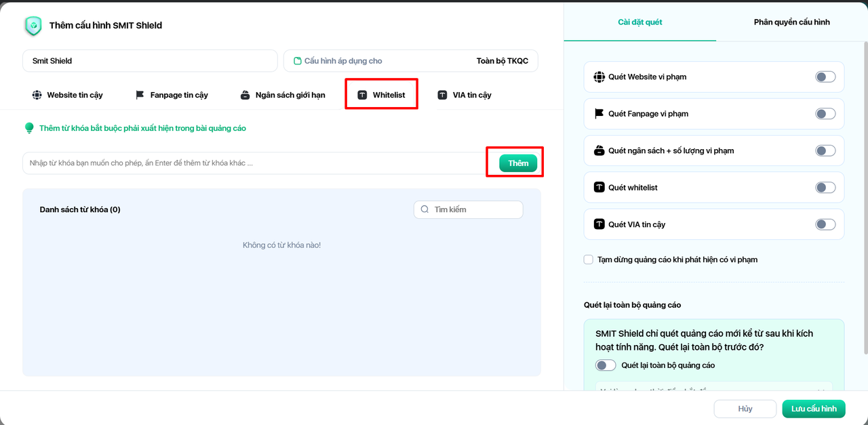Open the Cấu hình áp dụng cho selector
This screenshot has width=868, height=425.
[x=410, y=61]
